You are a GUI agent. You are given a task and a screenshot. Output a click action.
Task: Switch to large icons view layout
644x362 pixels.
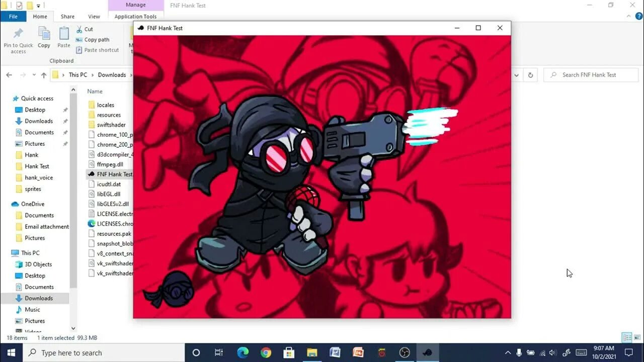tap(637, 337)
